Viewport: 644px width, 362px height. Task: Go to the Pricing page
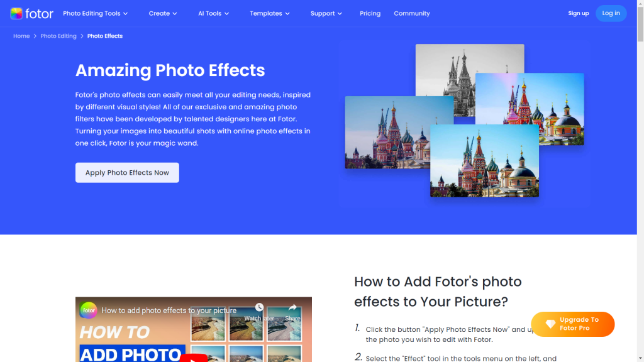[370, 13]
